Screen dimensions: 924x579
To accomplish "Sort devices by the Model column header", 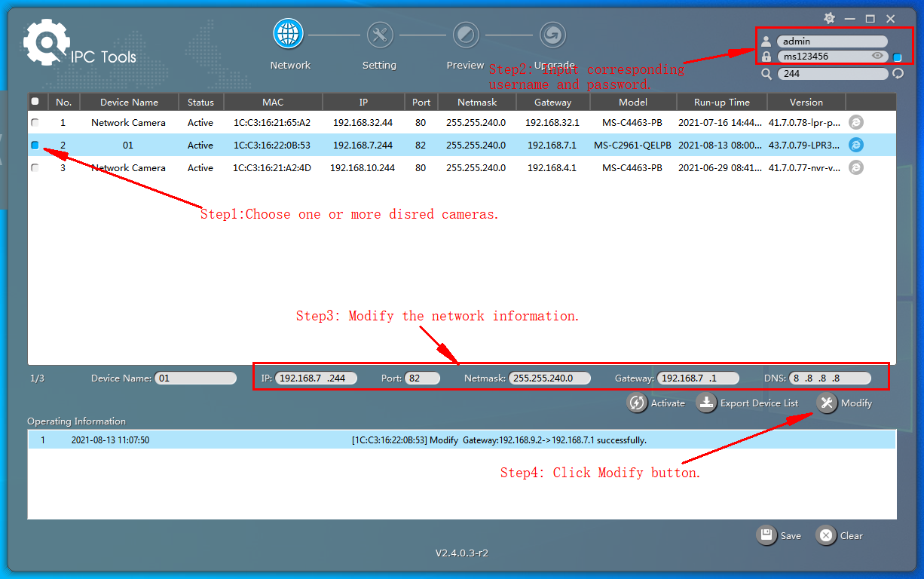I will tap(632, 102).
